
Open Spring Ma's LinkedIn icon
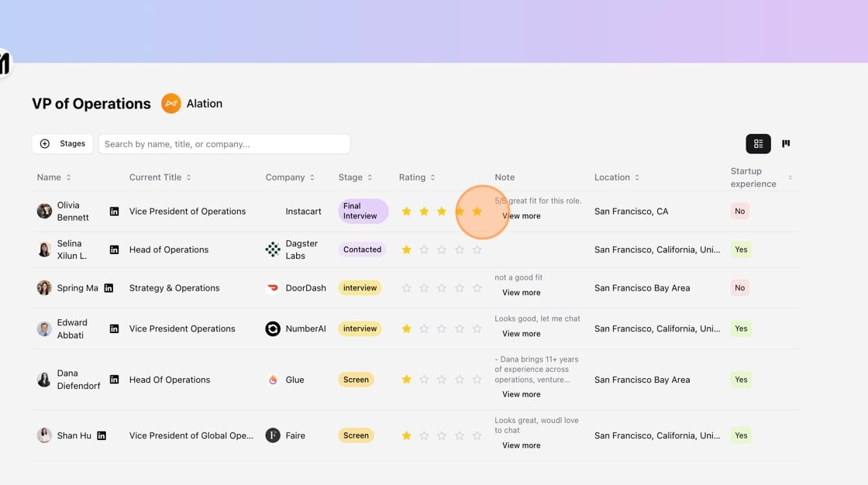(x=108, y=288)
